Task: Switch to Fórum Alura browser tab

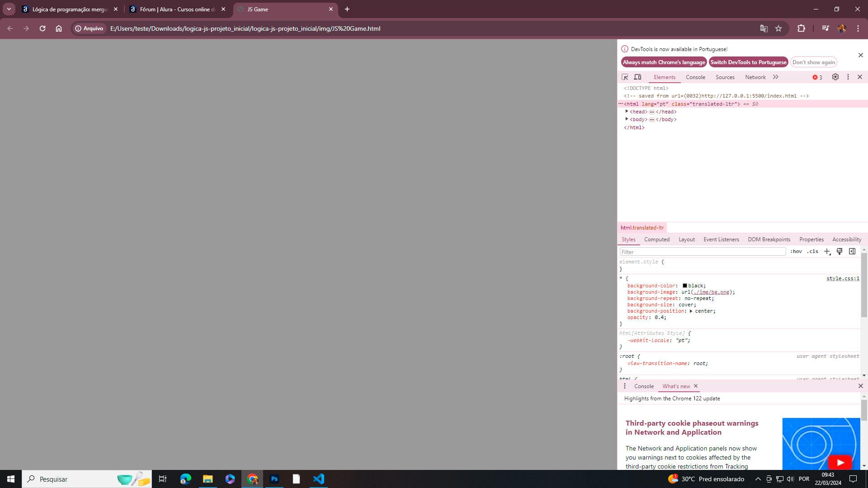Action: coord(177,9)
